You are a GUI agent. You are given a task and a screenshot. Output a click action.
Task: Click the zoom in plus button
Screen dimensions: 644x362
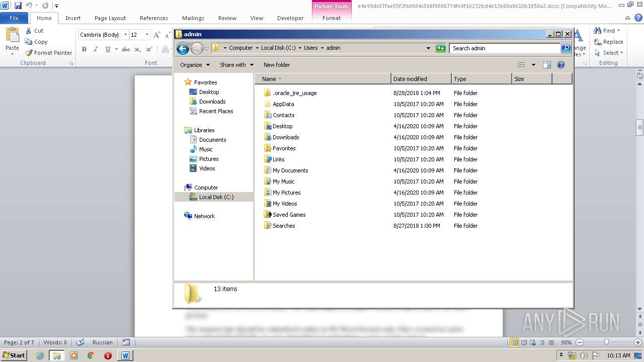coord(638,342)
